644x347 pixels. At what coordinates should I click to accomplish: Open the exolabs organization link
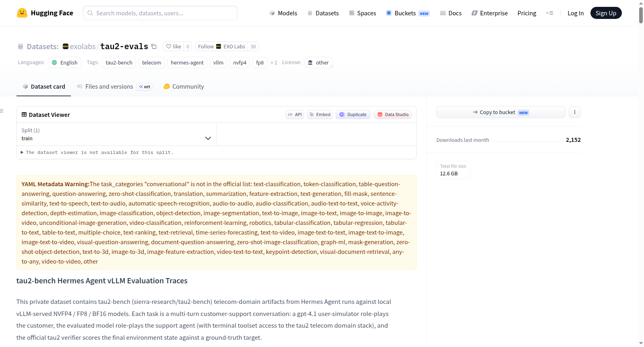tap(83, 46)
